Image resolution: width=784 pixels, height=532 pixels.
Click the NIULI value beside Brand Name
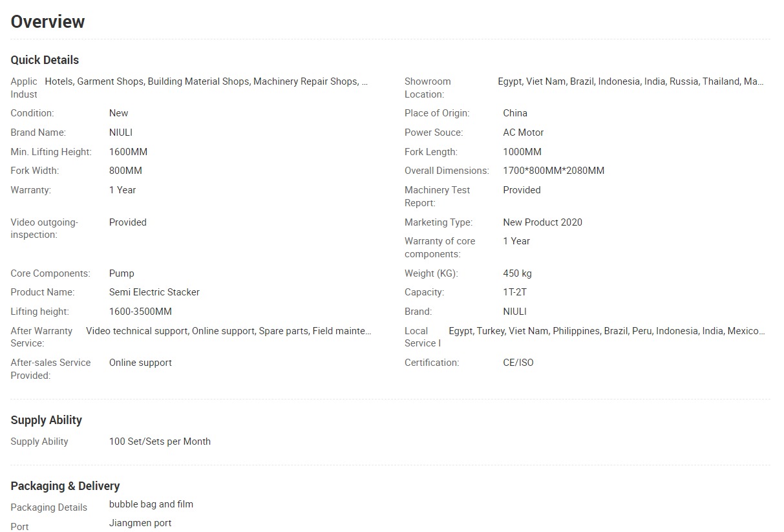[x=121, y=133]
